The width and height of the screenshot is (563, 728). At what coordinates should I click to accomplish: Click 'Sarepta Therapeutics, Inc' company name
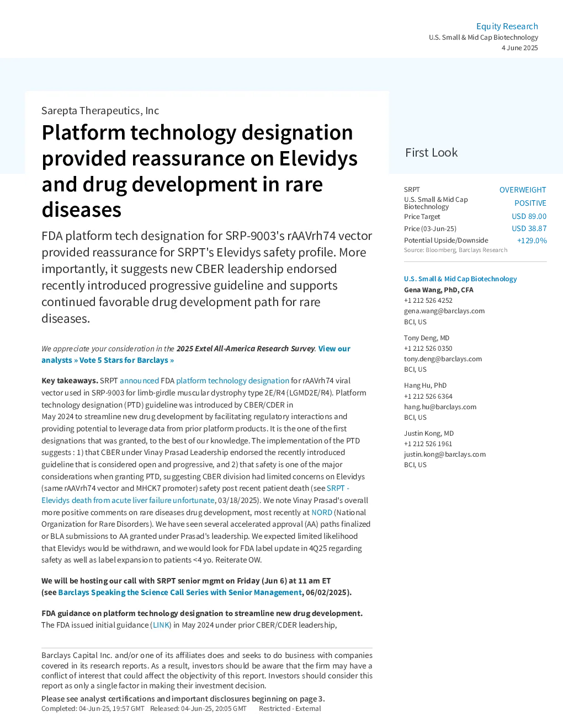(100, 111)
